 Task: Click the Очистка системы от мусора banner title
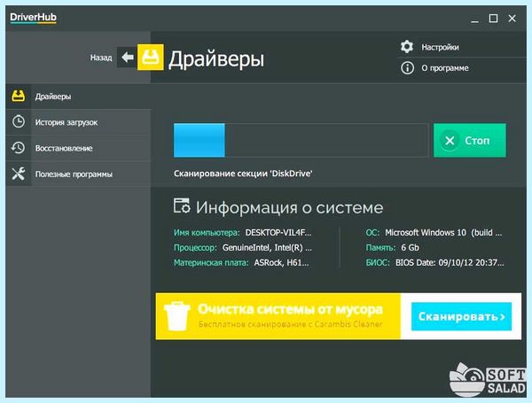(291, 309)
